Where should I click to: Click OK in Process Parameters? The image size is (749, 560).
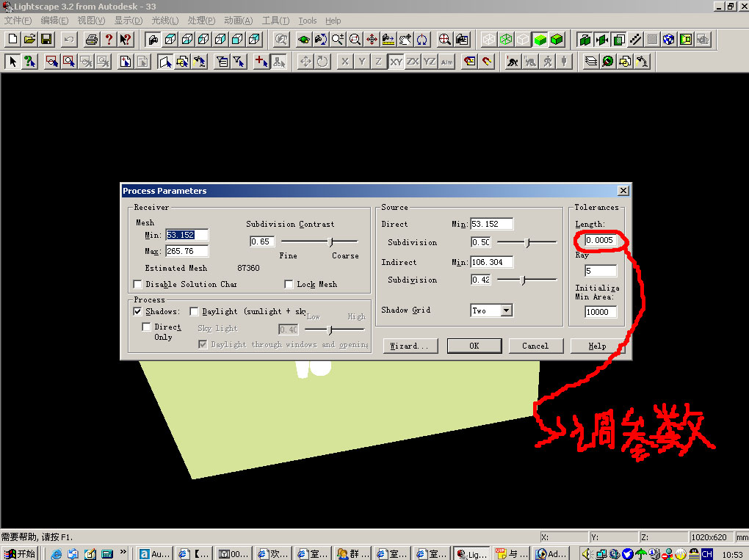[x=474, y=346]
